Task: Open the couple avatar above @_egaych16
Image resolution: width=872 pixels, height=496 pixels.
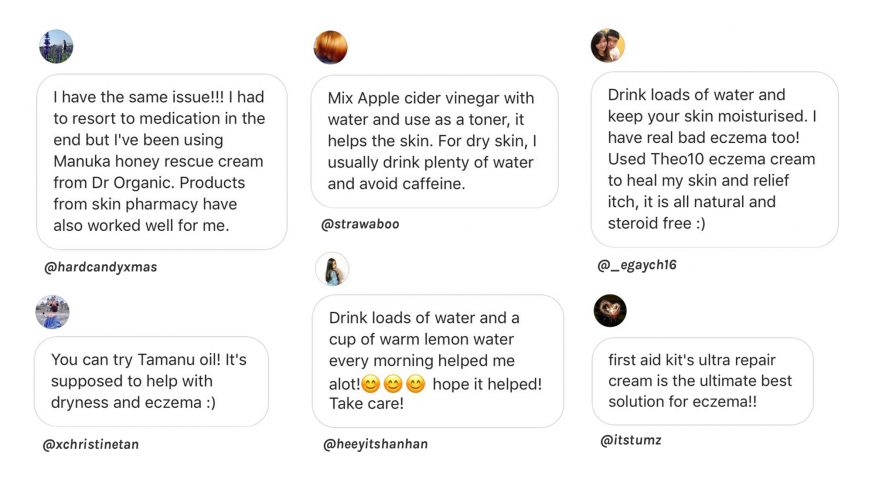Action: coord(607,46)
